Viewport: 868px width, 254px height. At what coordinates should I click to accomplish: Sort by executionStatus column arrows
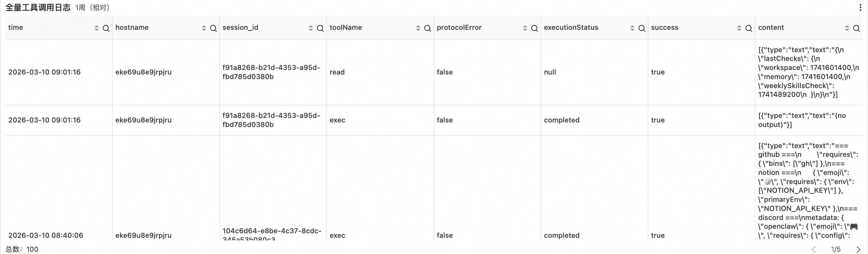(632, 28)
